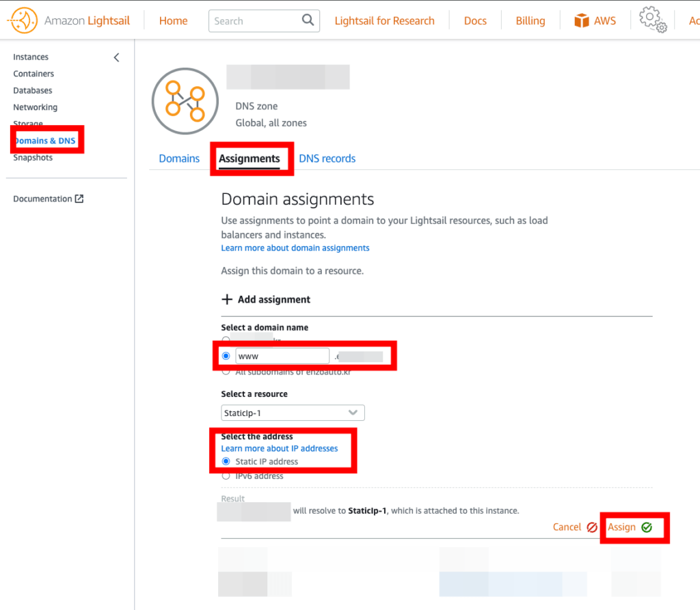
Task: Click the 'Global, all zones' text
Action: pos(271,123)
